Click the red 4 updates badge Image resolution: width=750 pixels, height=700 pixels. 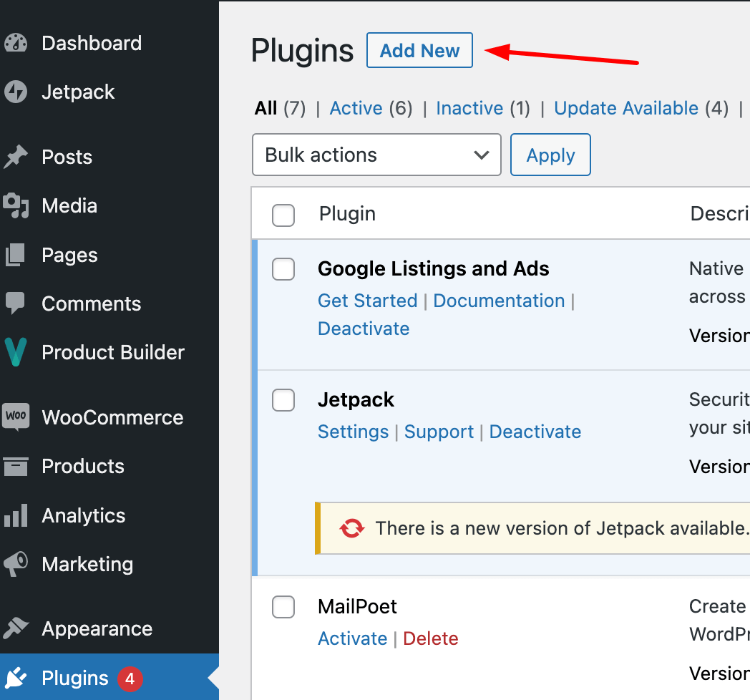click(130, 679)
